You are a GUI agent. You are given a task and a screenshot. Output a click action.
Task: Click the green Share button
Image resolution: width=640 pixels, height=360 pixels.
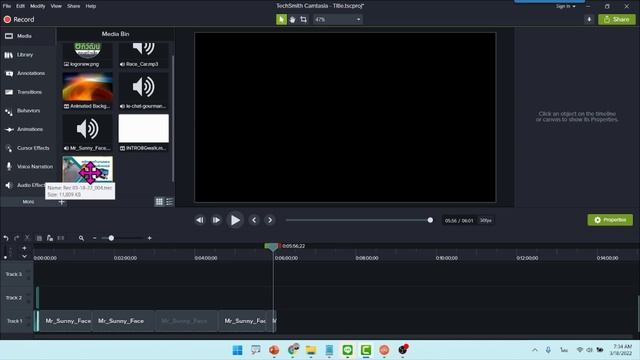click(x=617, y=19)
